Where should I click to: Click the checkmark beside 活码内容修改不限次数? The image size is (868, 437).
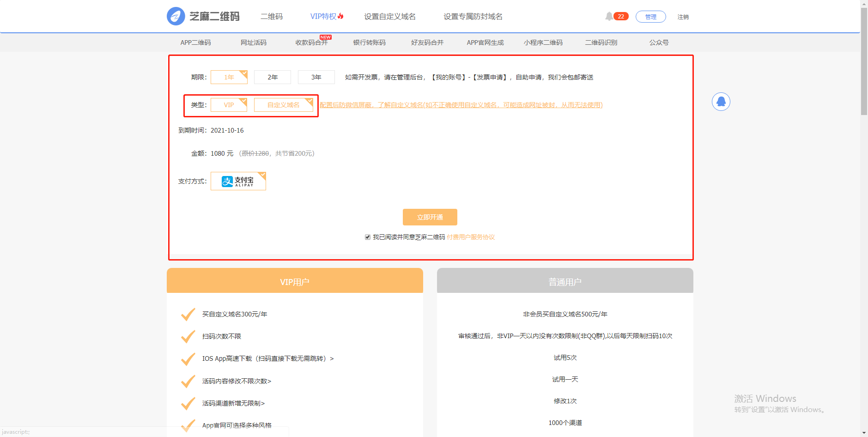click(188, 381)
